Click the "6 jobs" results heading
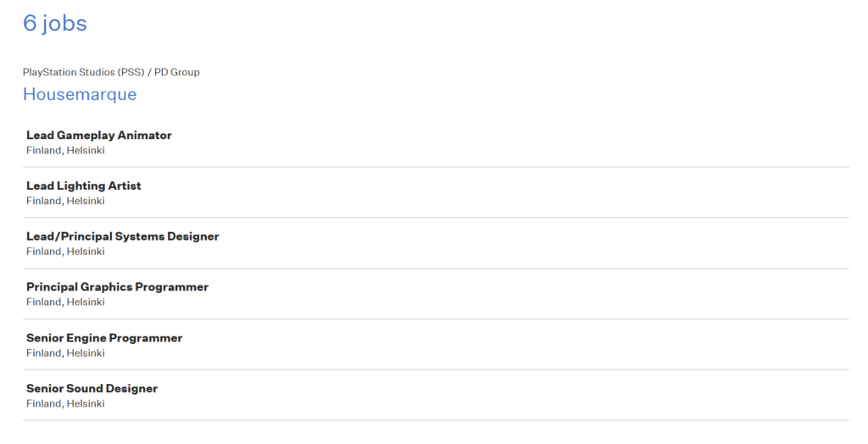Viewport: 868px width, 444px height. click(x=54, y=24)
